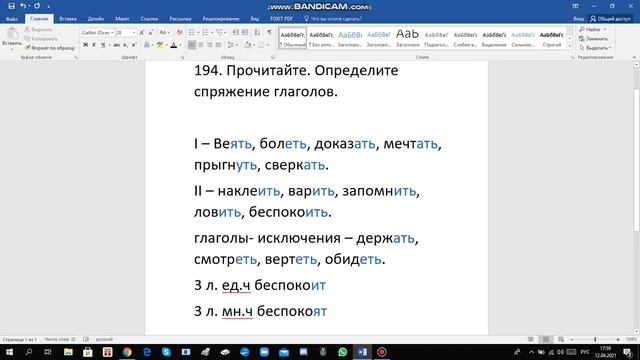The width and height of the screenshot is (640, 360).
Task: Save the document with the floppy disk icon
Action: [11, 6]
